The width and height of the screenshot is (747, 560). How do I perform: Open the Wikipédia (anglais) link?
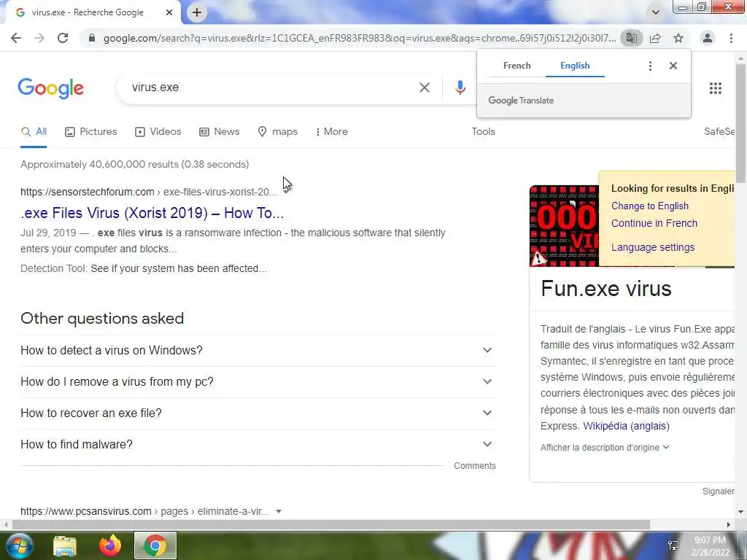[626, 426]
